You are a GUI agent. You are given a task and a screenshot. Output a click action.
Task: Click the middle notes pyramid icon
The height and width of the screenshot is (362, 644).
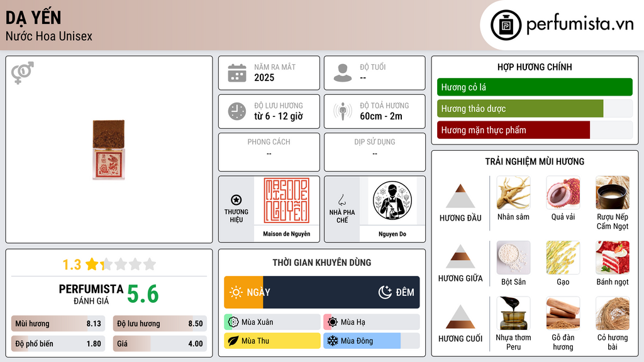pos(460,256)
